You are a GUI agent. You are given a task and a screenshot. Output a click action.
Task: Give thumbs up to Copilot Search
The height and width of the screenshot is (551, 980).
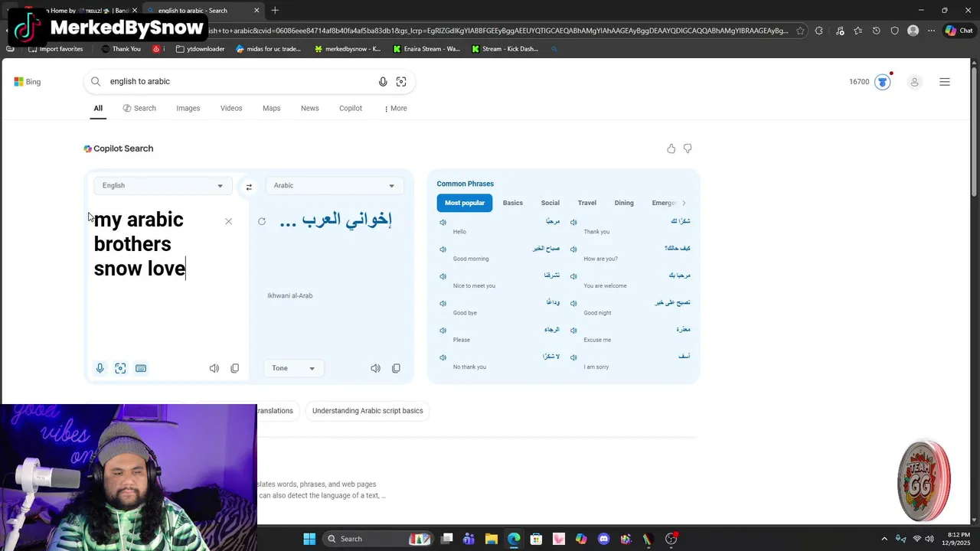pos(671,148)
